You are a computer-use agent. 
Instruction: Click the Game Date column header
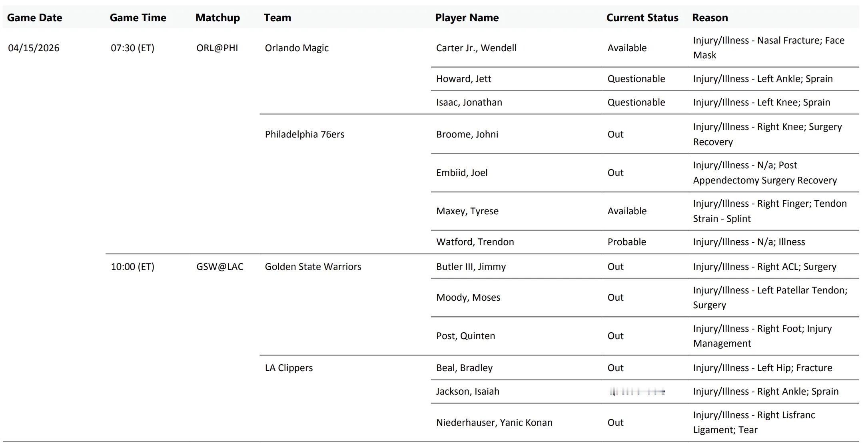pos(35,18)
